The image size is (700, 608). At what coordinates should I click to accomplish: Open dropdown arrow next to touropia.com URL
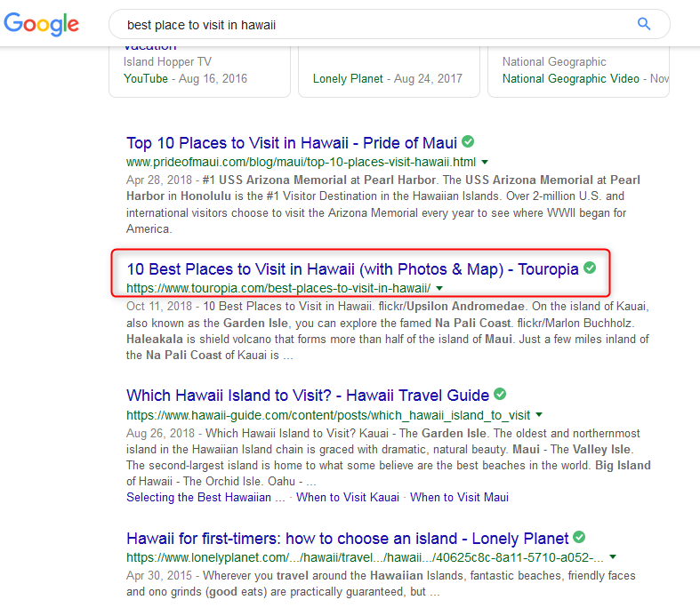[x=439, y=289]
